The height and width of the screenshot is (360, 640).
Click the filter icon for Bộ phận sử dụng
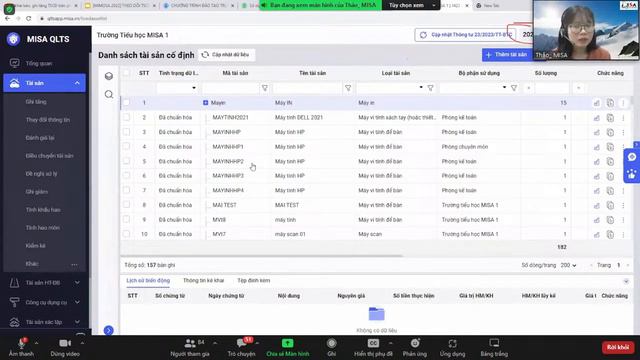click(x=514, y=88)
